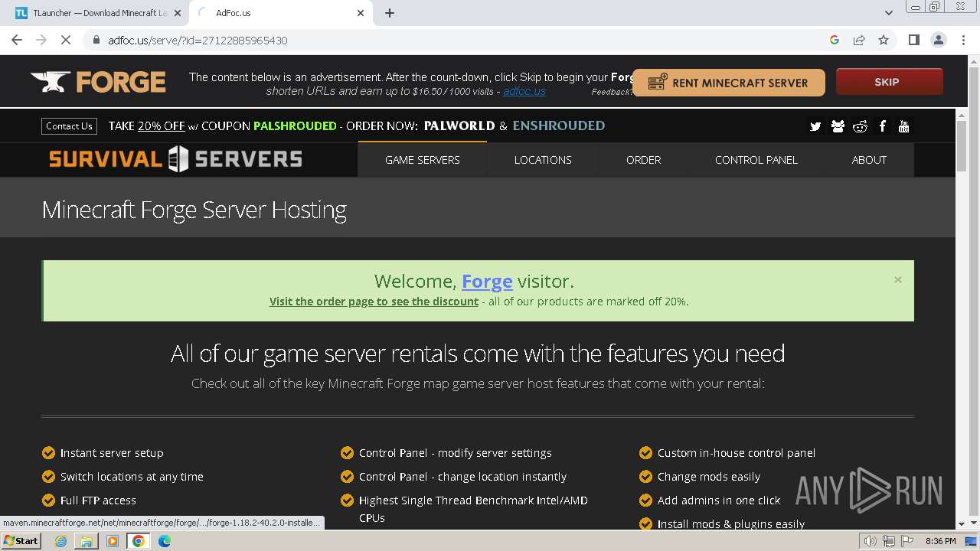Screen dimensions: 980x551
Task: Go forward in browser history
Action: pos(41,40)
